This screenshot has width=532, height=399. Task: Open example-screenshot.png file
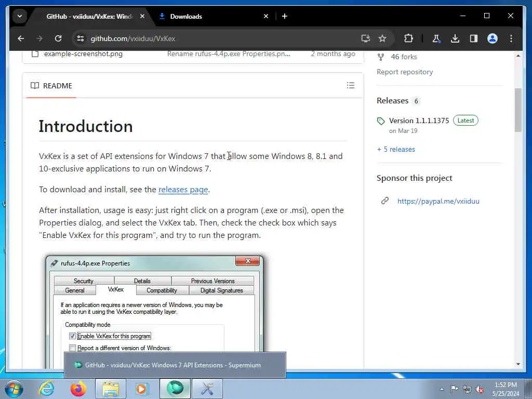(83, 54)
